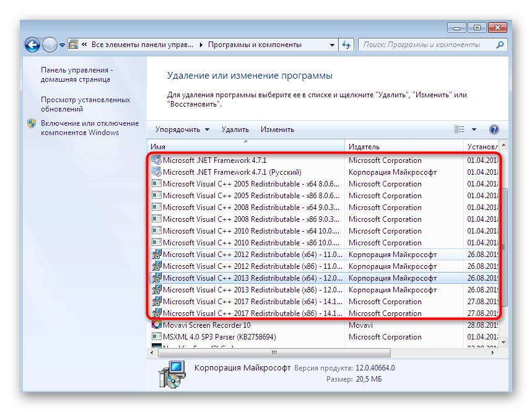Click 'Программы и компоненты' breadcrumb
Image resolution: width=532 pixels, height=412 pixels.
(255, 45)
